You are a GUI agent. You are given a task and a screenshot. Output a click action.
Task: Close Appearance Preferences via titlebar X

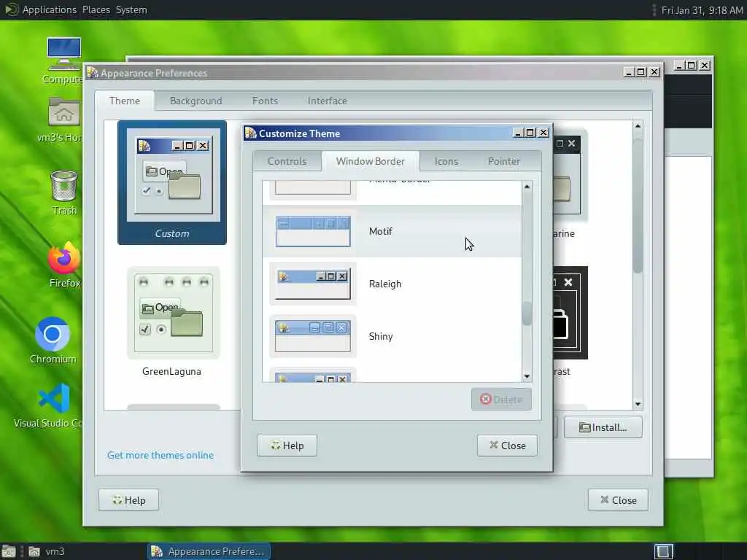tap(654, 72)
